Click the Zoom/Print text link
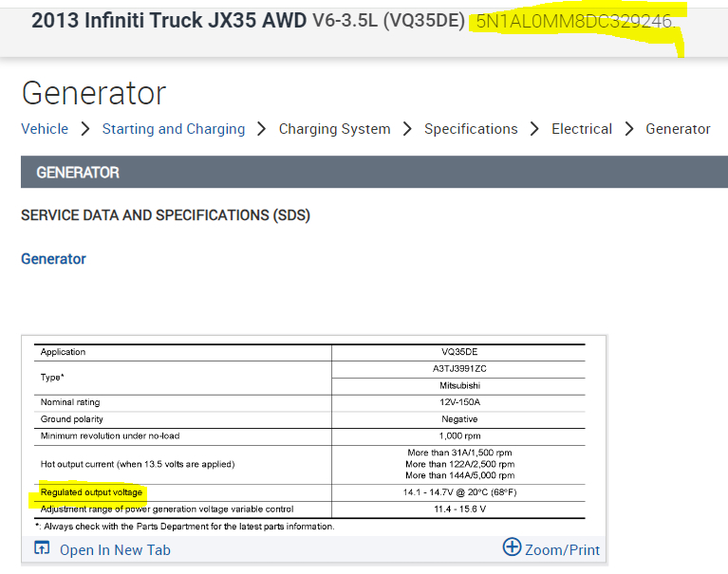 [x=562, y=549]
